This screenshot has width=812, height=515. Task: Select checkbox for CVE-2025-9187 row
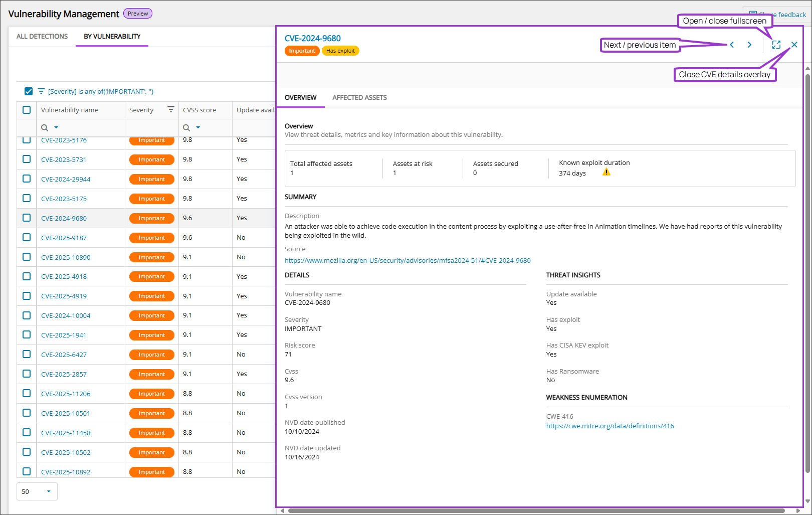27,238
